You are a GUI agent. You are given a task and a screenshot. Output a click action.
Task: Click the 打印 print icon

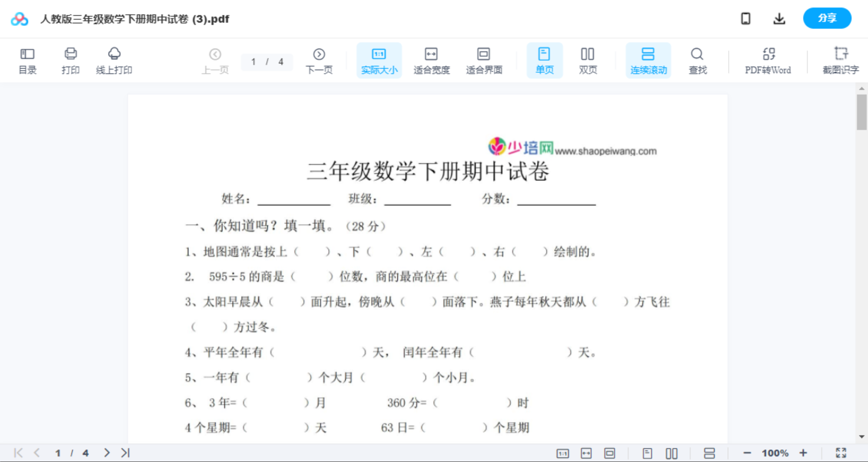click(70, 60)
